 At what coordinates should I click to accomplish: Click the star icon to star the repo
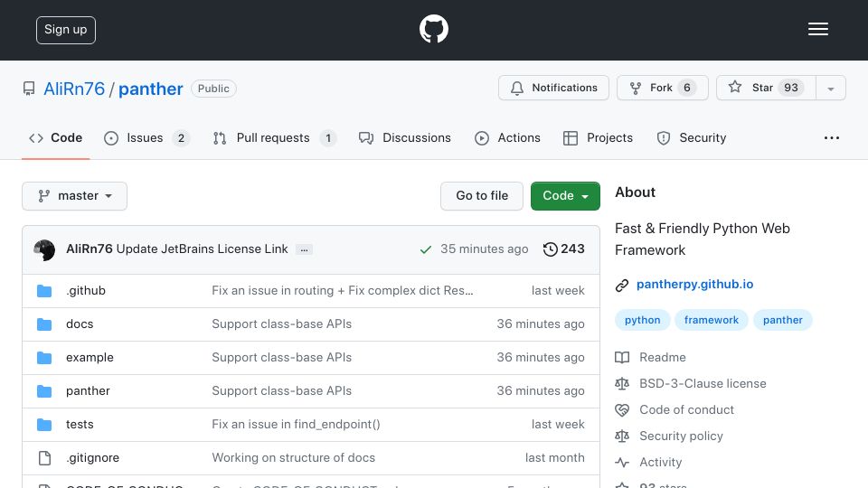click(734, 87)
